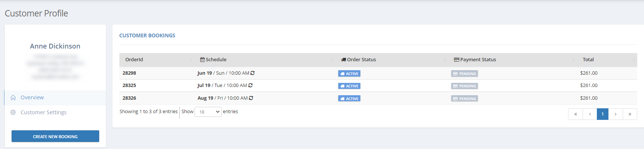Open the Show entries count dropdown
Screen dimensions: 644x149
click(208, 112)
